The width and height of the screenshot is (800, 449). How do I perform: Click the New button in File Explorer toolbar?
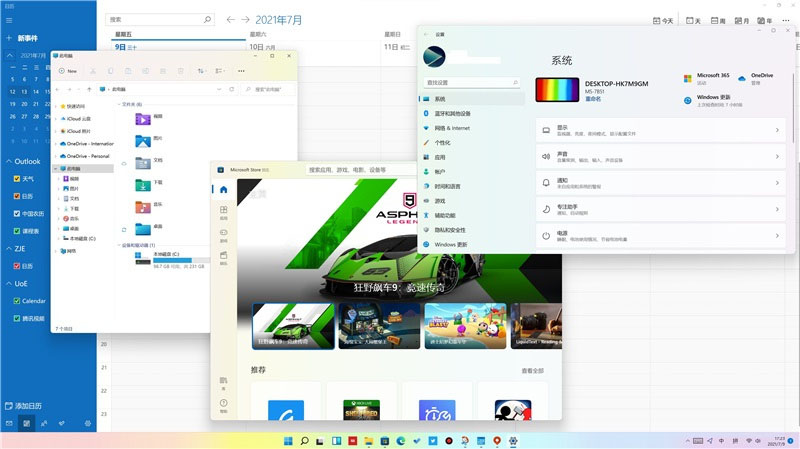[69, 71]
